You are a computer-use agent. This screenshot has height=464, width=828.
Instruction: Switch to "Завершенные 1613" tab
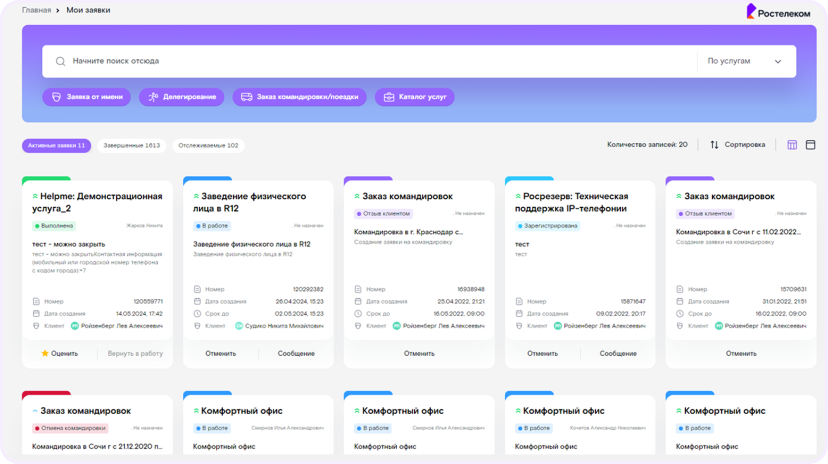tap(131, 145)
